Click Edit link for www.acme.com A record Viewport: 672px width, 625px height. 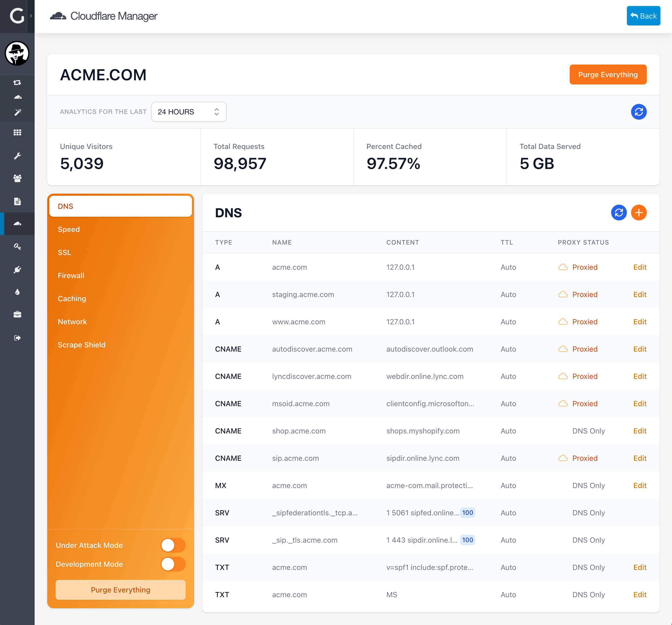point(640,322)
